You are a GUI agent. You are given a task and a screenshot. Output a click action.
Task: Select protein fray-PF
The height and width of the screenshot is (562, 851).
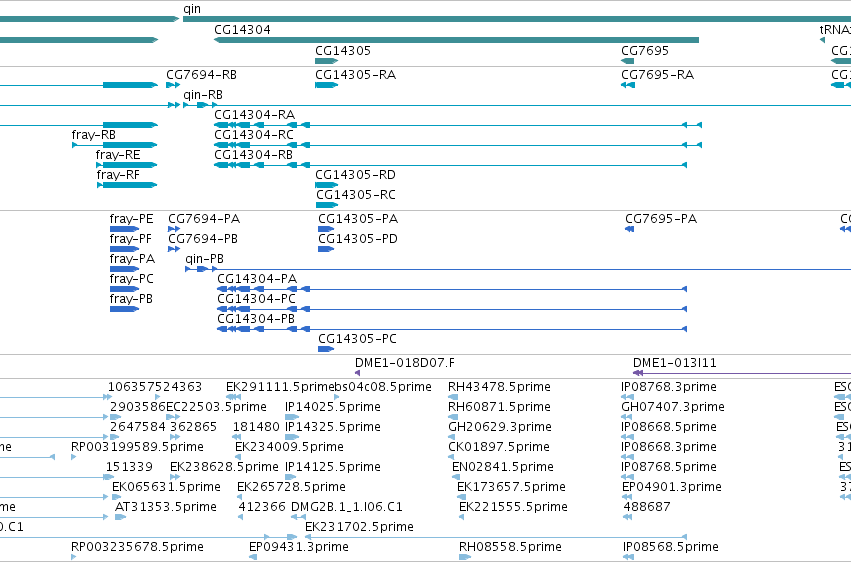click(x=131, y=239)
